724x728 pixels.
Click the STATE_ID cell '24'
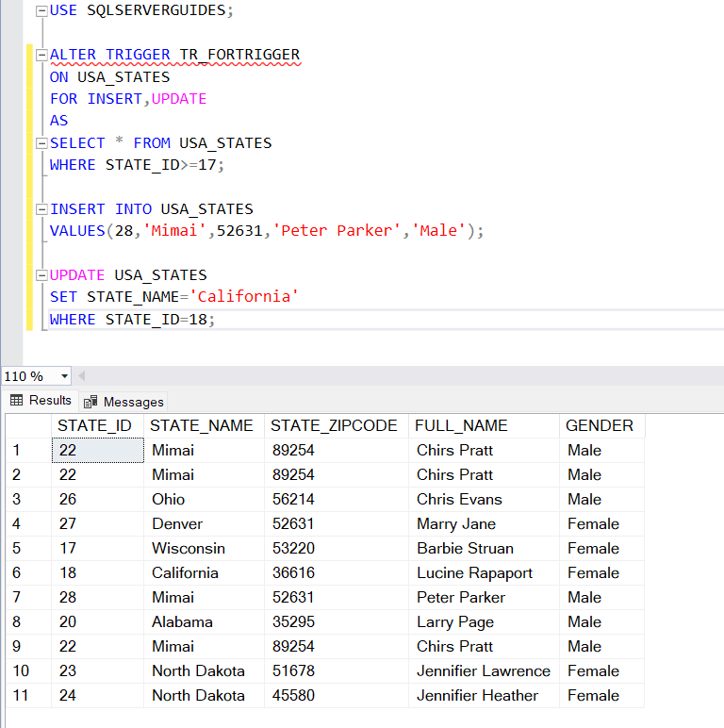click(97, 696)
